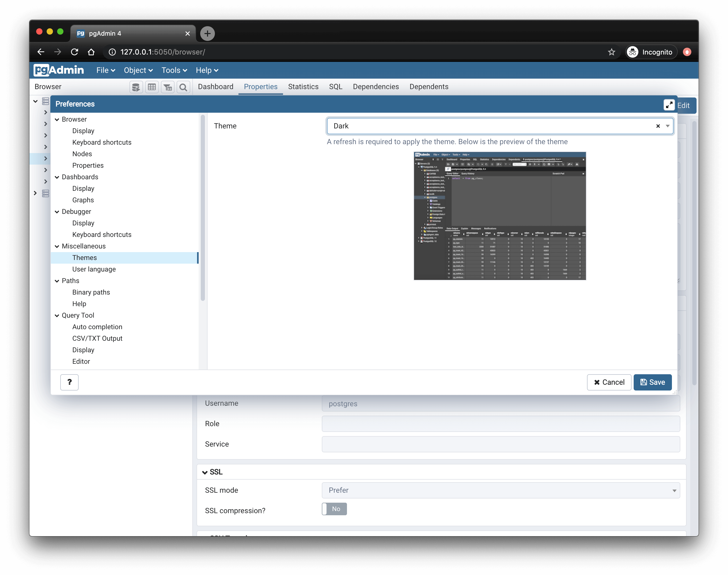The width and height of the screenshot is (728, 575).
Task: Clear the selected Dark theme
Action: (x=658, y=126)
